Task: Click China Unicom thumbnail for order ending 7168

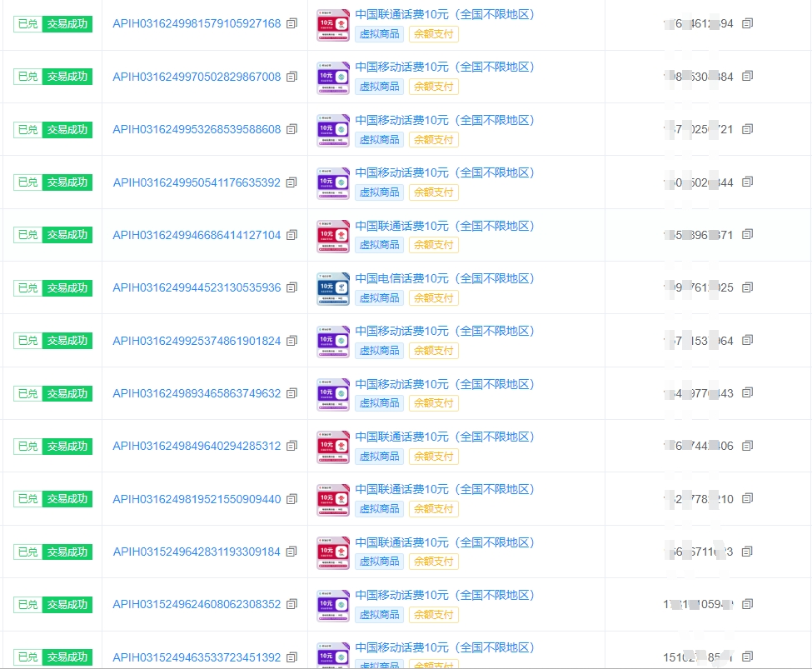Action: pos(333,25)
